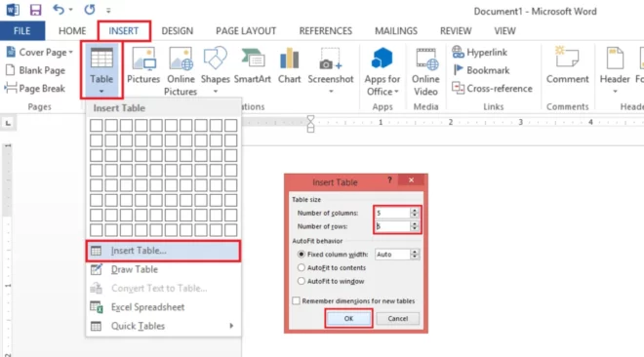The image size is (644, 357).
Task: Click Cancel in Insert Table dialog
Action: [397, 318]
